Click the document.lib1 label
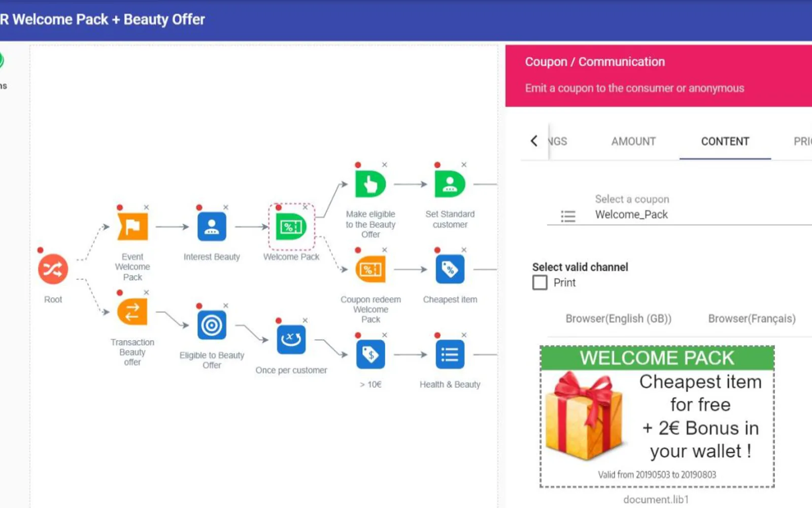This screenshot has height=508, width=812. [x=656, y=499]
